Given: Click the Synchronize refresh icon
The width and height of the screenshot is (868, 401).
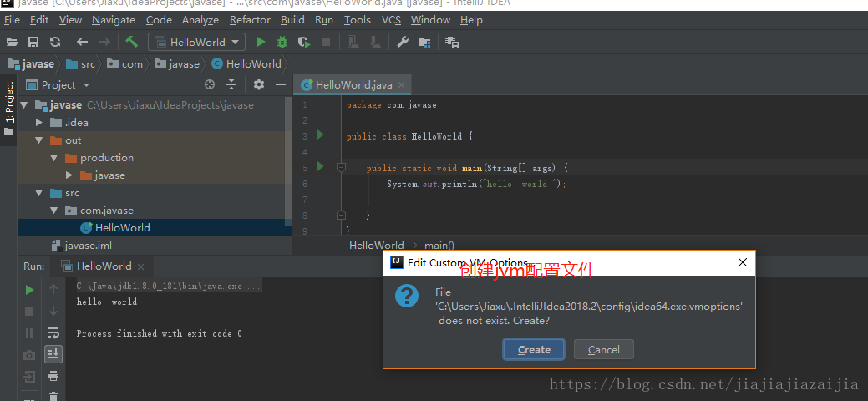Looking at the screenshot, I should [x=55, y=42].
